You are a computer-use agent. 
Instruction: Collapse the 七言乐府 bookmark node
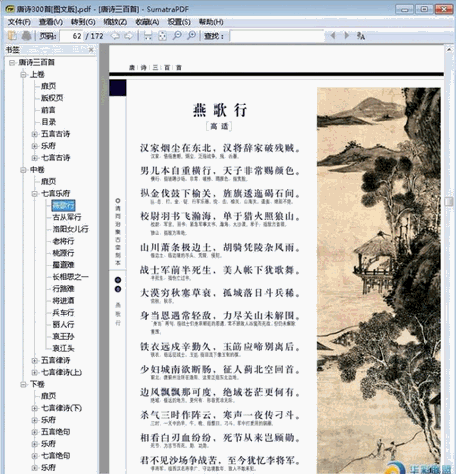(x=34, y=193)
